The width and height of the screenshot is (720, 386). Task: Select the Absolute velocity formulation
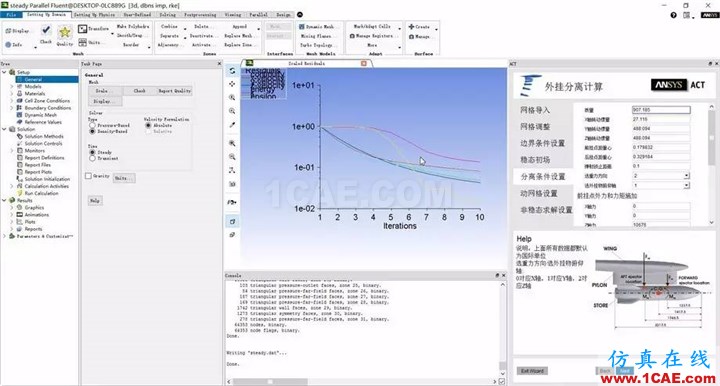tap(148, 125)
